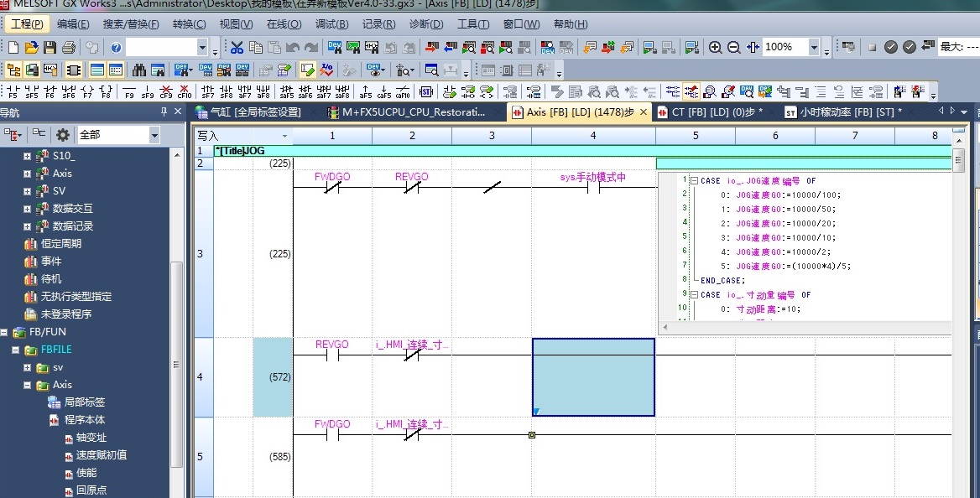Screen dimensions: 980x498
Task: Click the Save project icon
Action: click(50, 48)
